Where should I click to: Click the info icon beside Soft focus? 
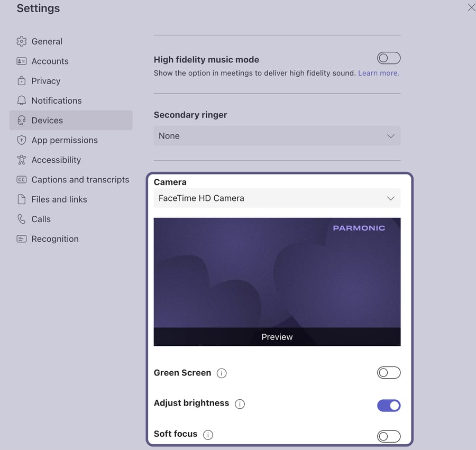coord(208,435)
